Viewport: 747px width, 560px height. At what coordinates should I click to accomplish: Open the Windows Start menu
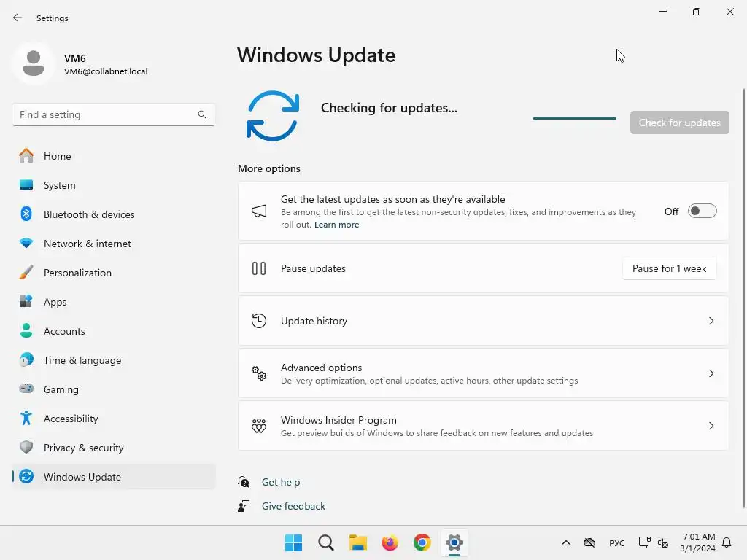[x=293, y=542]
